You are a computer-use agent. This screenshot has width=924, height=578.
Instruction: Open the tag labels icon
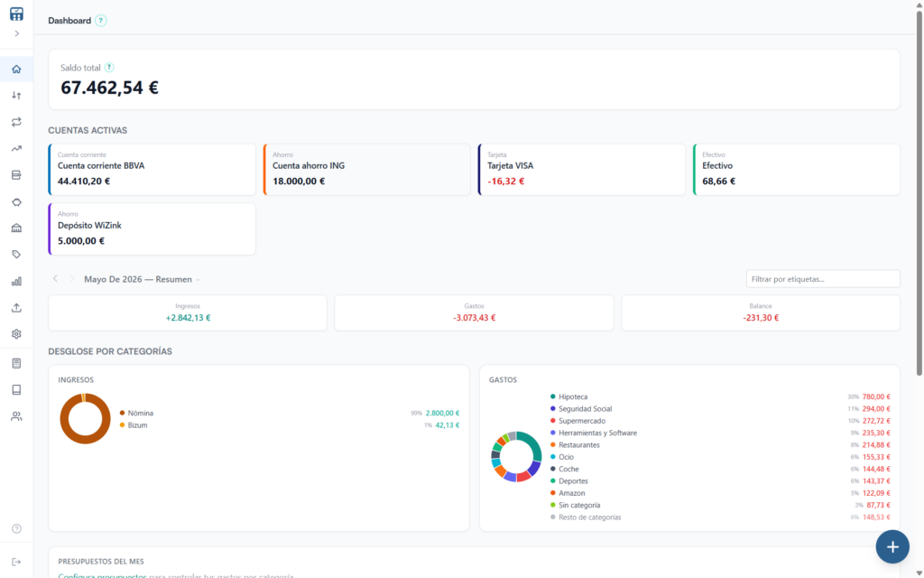point(16,255)
